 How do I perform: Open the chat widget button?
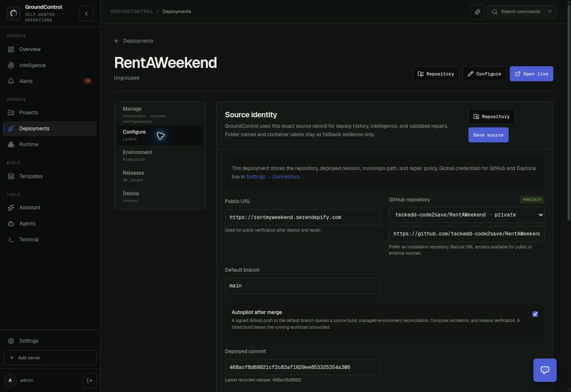pyautogui.click(x=545, y=370)
